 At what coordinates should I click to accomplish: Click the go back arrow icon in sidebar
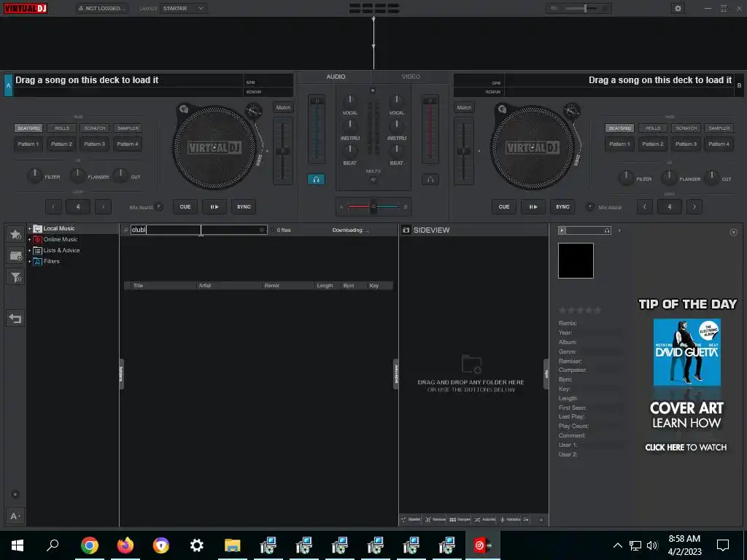tap(15, 318)
